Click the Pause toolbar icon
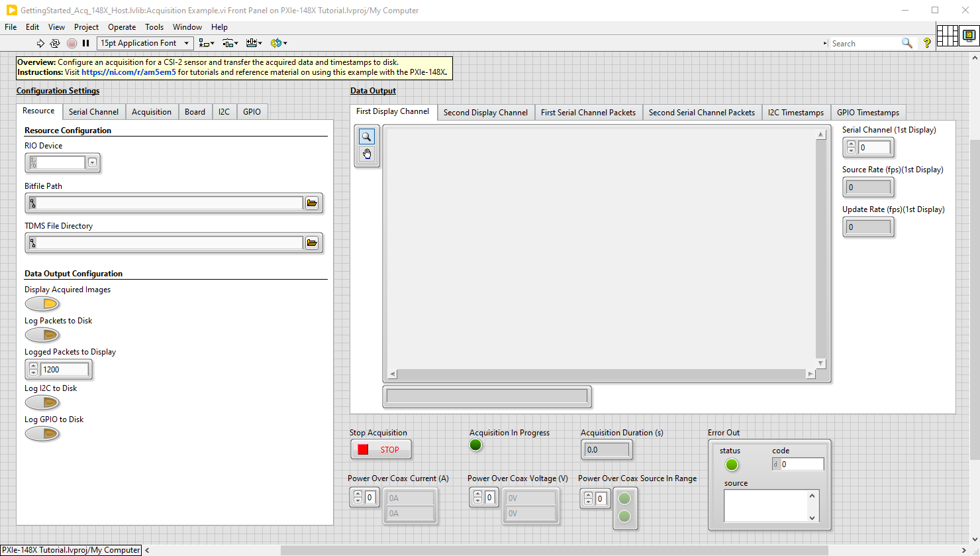 85,43
